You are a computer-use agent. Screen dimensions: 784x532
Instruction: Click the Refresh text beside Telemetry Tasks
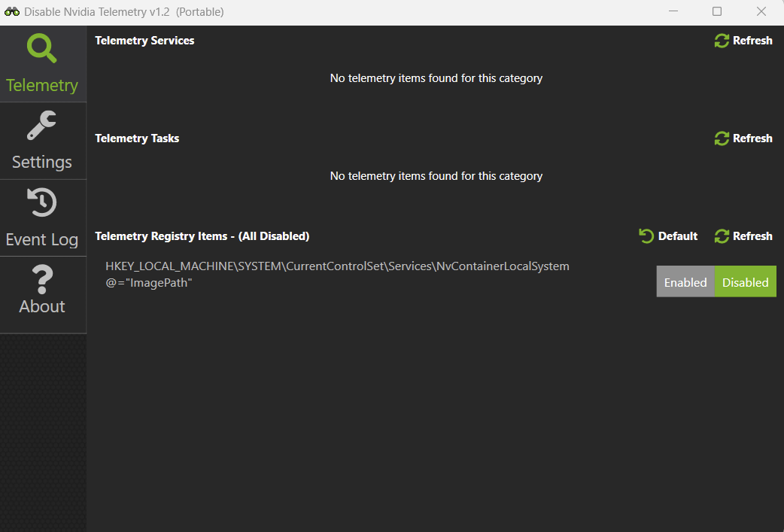[752, 138]
